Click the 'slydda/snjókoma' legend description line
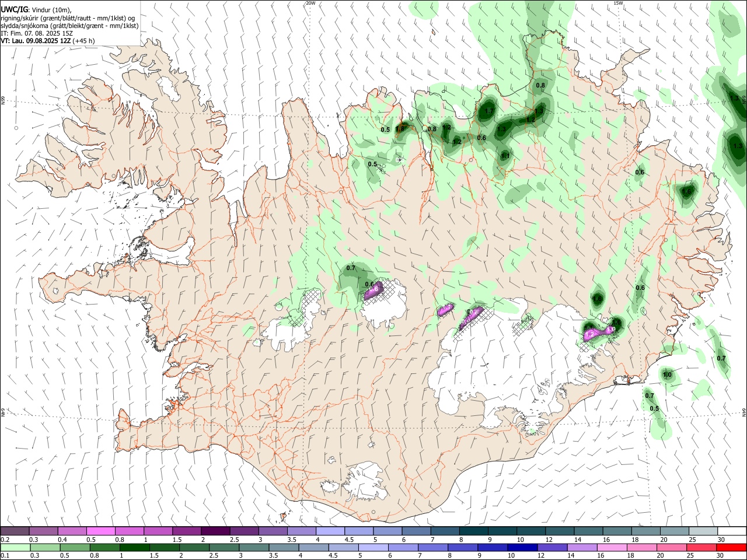 tap(69, 26)
